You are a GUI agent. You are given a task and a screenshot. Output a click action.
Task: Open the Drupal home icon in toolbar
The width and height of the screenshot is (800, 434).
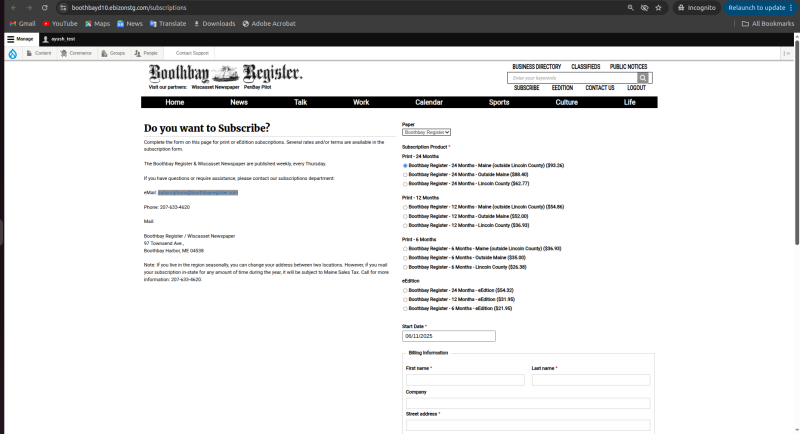click(x=11, y=53)
